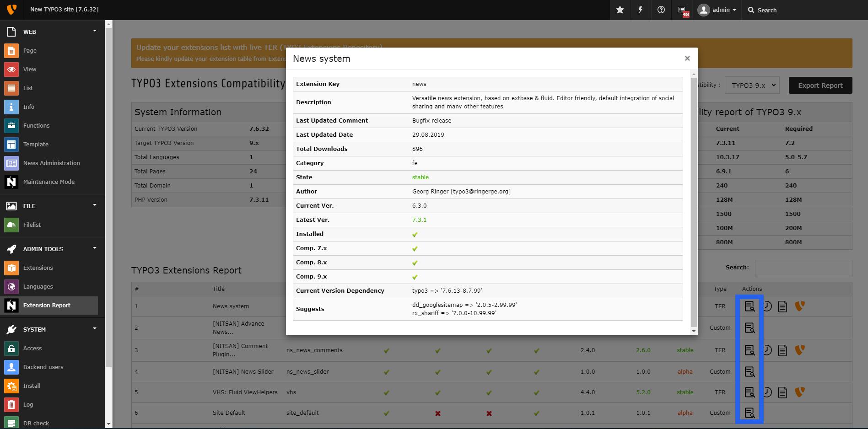The image size is (868, 429).
Task: Click Latest Ver. value 7.3.1
Action: pyautogui.click(x=419, y=220)
